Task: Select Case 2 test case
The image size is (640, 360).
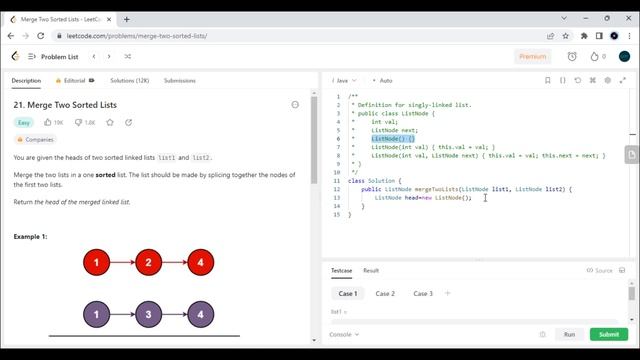Action: click(x=385, y=293)
